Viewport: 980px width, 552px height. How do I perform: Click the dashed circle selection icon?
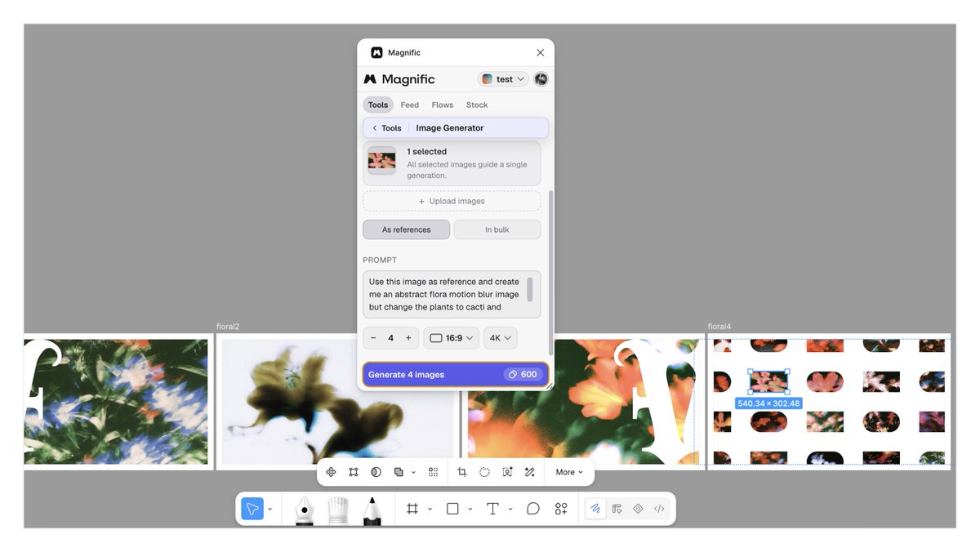click(484, 472)
